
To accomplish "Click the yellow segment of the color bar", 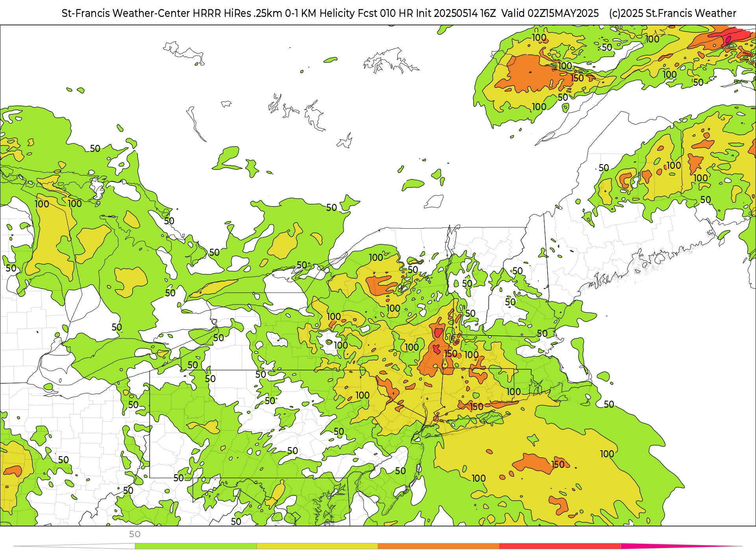I will coord(317,546).
